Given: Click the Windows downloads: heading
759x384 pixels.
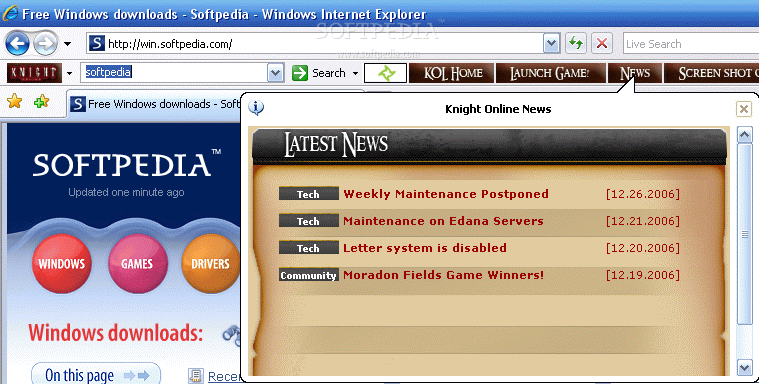Looking at the screenshot, I should 116,333.
